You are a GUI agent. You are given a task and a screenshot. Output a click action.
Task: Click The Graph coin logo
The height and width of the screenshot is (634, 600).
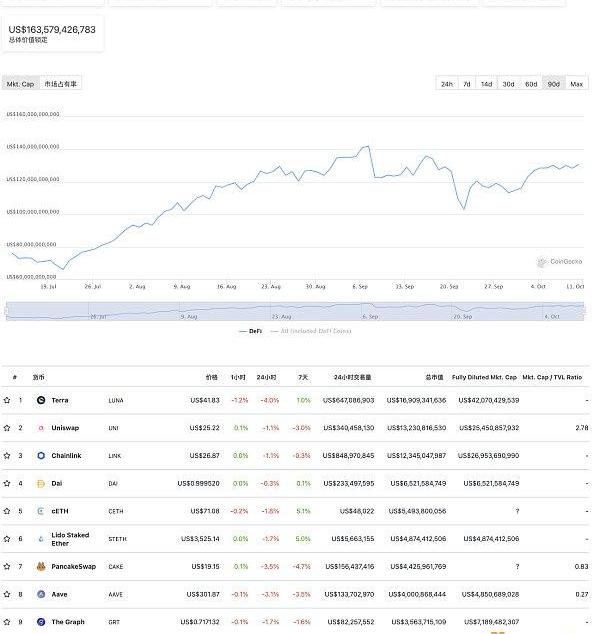click(x=41, y=622)
